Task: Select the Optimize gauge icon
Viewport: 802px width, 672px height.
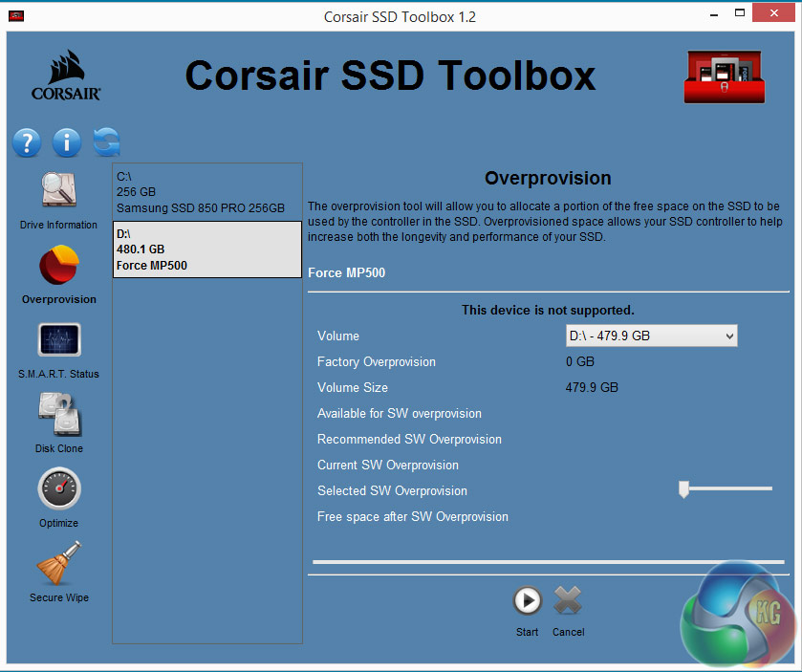Action: point(59,489)
